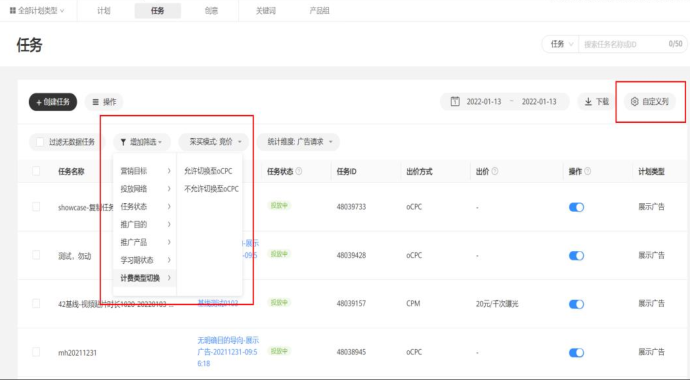This screenshot has height=380, width=690.
Task: Select checkbox for task 48039733 row
Action: click(x=36, y=207)
